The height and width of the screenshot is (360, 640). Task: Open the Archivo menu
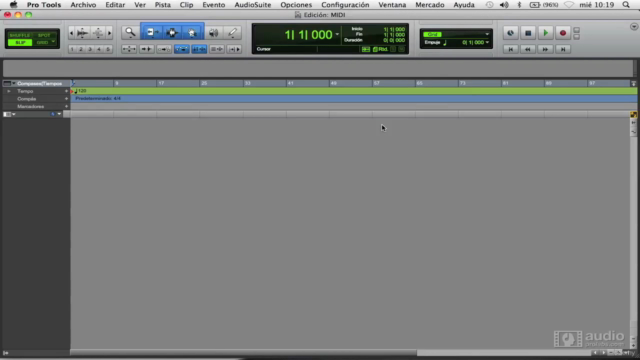click(x=83, y=5)
